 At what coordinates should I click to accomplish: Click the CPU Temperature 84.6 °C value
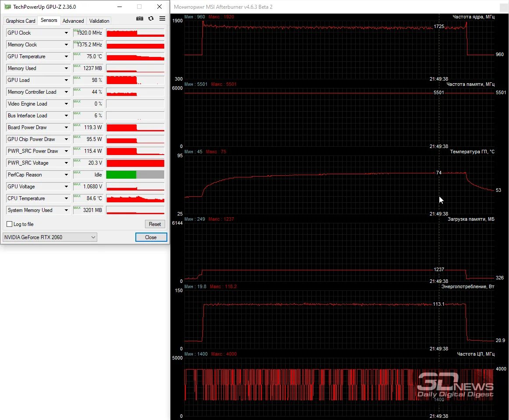[88, 199]
